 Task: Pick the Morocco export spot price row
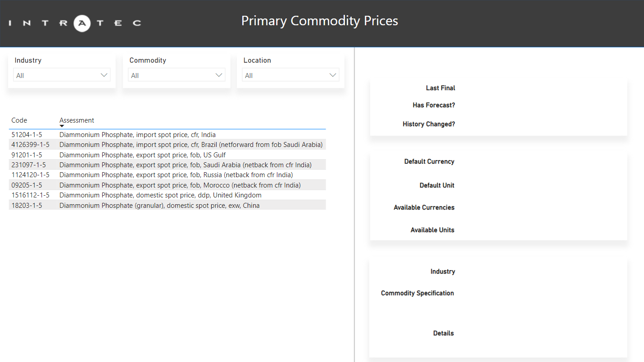click(x=180, y=185)
